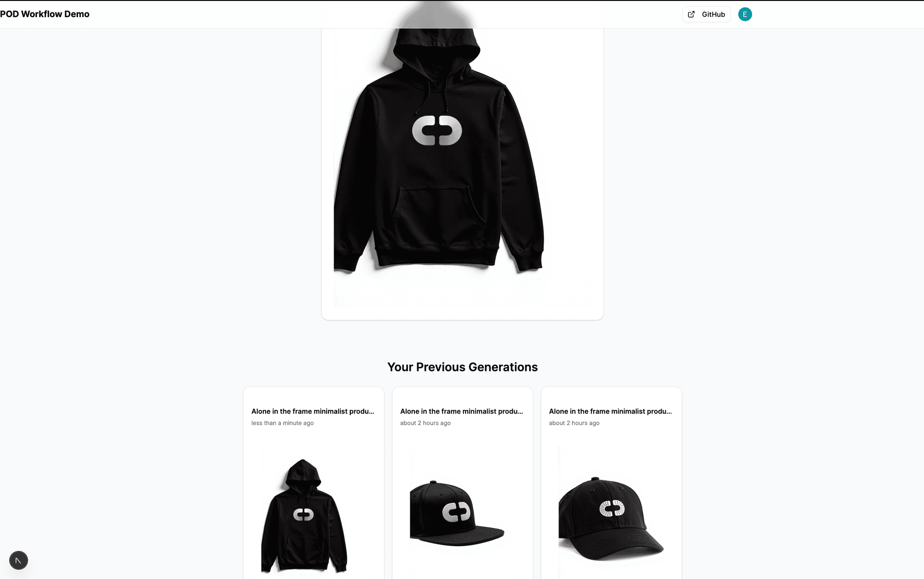The height and width of the screenshot is (579, 924).
Task: Go to the POD Workflow Demo home title
Action: 45,14
